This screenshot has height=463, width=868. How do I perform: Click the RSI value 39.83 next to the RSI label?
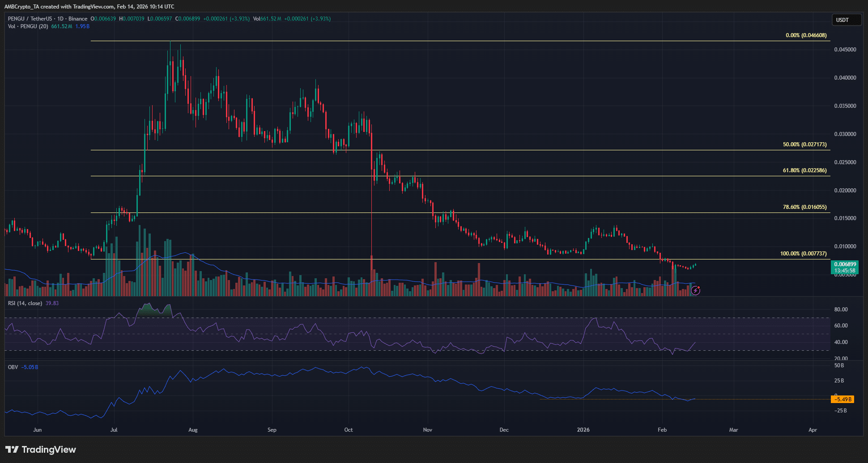coord(53,303)
